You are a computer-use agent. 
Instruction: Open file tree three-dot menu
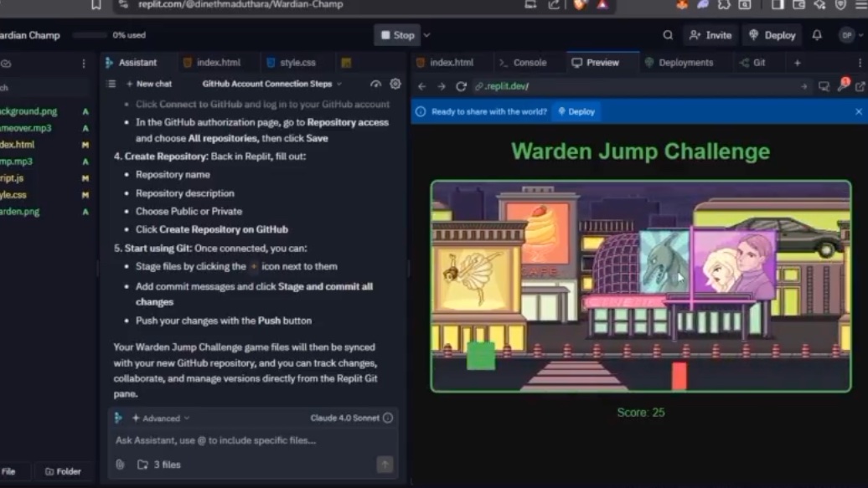click(84, 64)
